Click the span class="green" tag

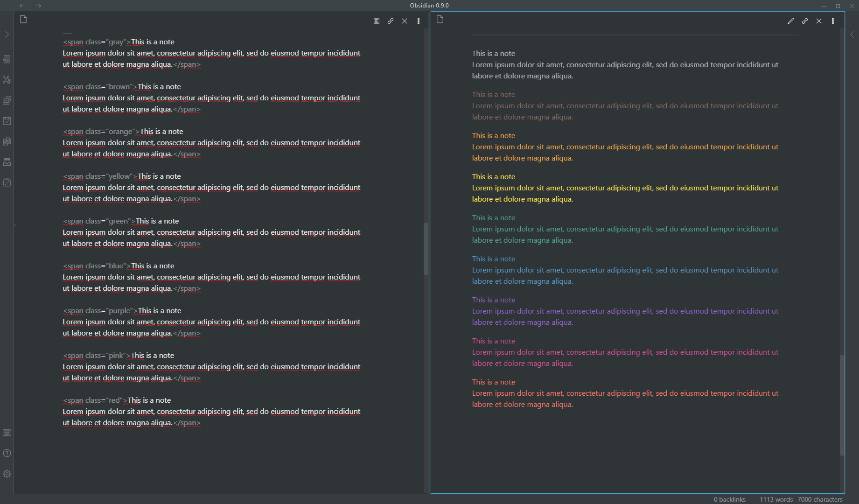pyautogui.click(x=99, y=221)
